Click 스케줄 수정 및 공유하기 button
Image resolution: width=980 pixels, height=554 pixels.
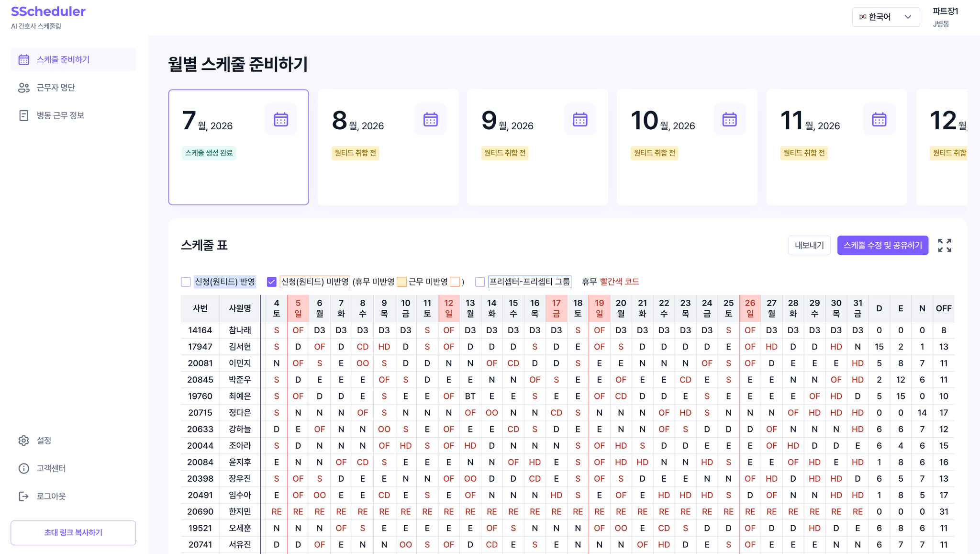click(883, 245)
